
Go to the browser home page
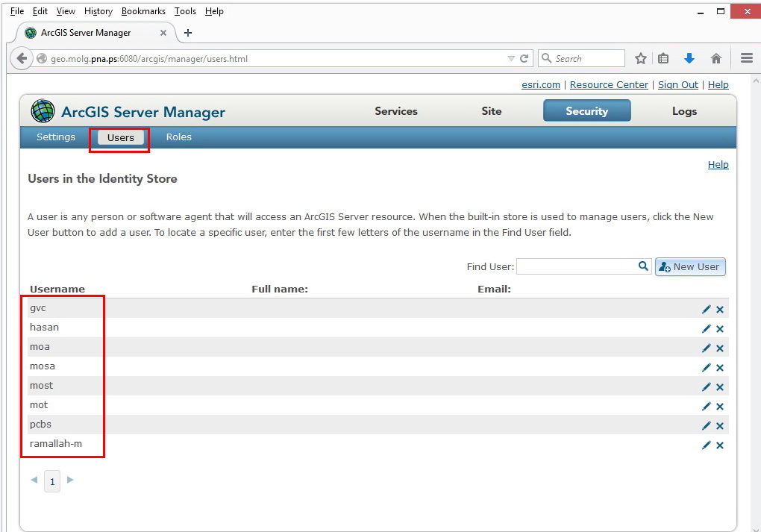716,59
